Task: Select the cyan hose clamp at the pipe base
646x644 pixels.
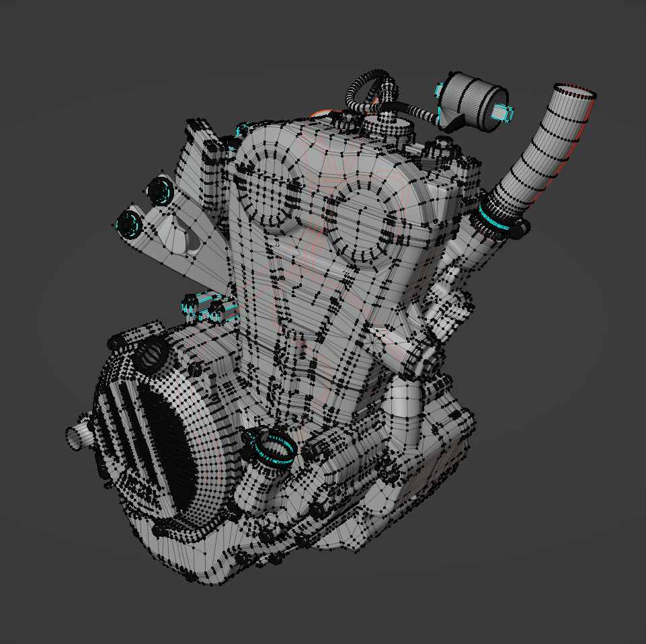Action: (x=494, y=220)
